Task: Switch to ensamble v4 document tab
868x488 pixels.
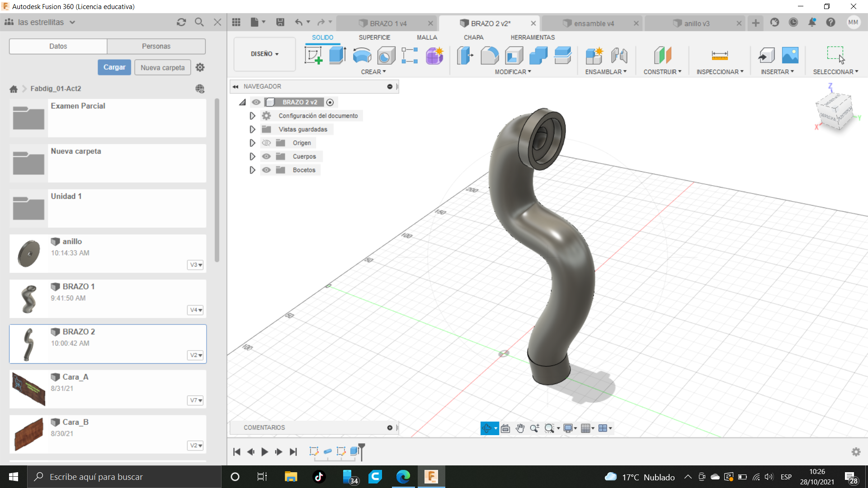Action: 593,23
